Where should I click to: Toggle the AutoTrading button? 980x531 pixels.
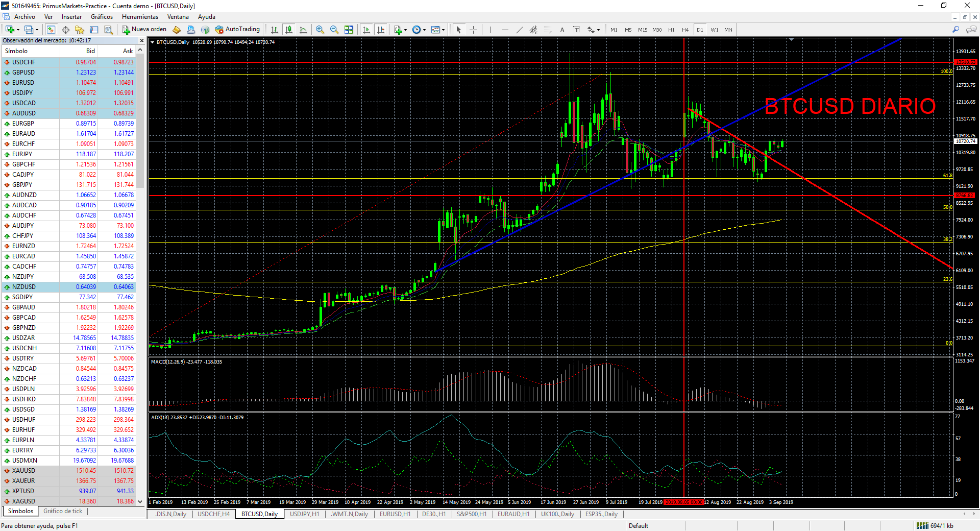tap(238, 30)
